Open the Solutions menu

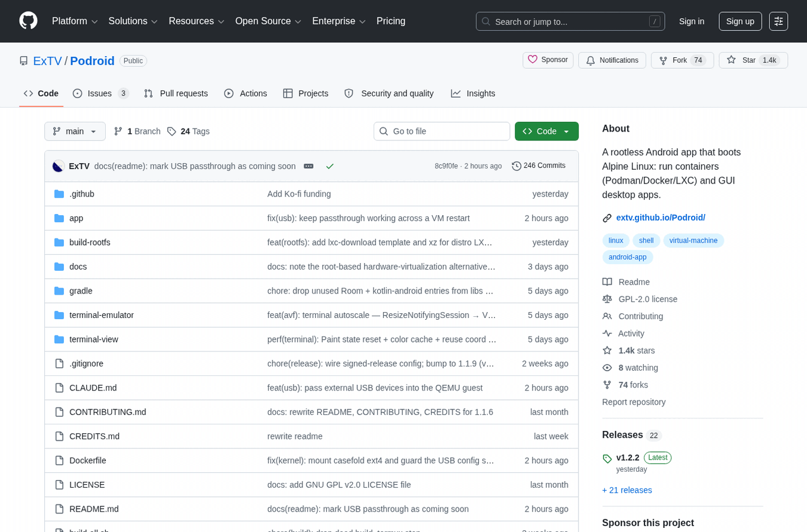coord(133,22)
